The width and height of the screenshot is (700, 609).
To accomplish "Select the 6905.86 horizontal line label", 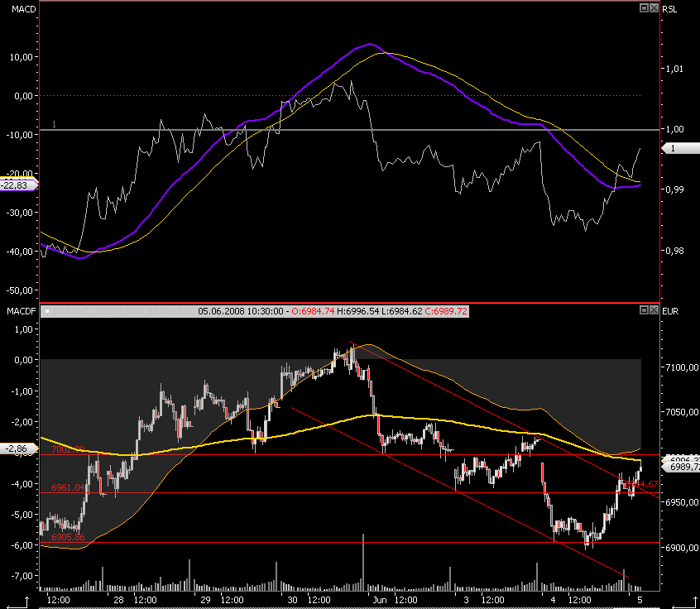I will click(68, 537).
